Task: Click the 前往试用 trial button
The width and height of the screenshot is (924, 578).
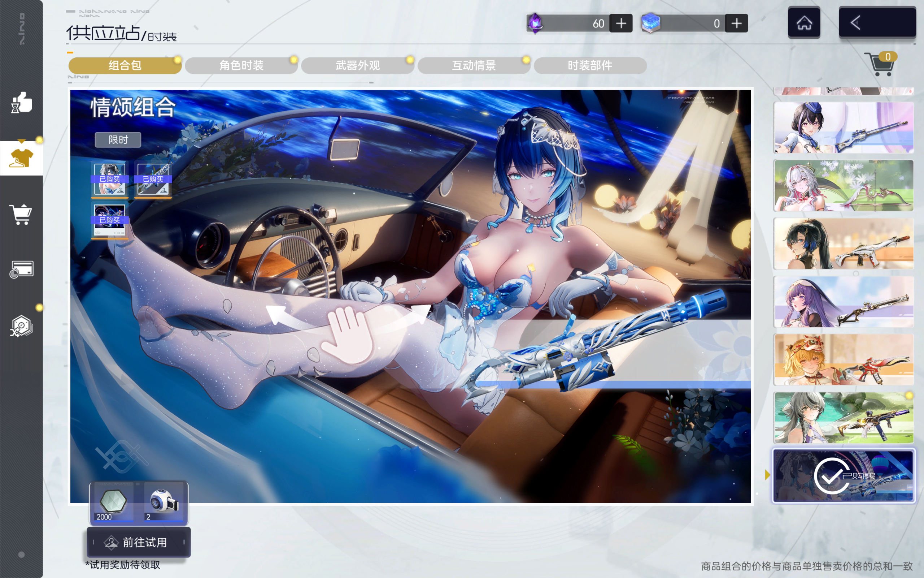Action: (x=139, y=542)
